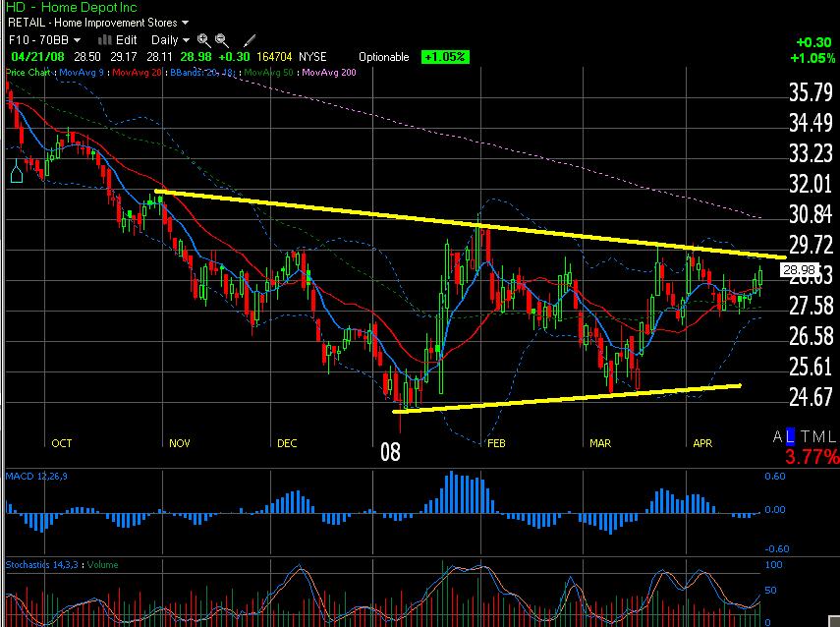This screenshot has height=627, width=840.
Task: Click the Price Chart legend label
Action: [x=28, y=73]
